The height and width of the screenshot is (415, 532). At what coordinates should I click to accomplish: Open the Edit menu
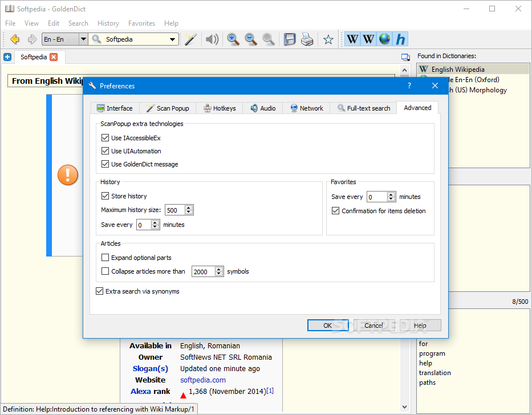tap(54, 23)
